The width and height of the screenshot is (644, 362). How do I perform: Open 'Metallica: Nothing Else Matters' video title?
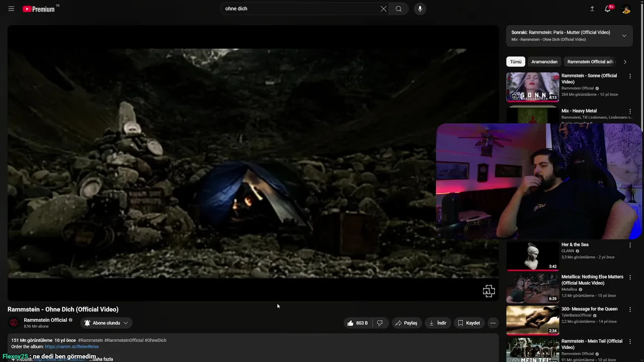click(592, 280)
